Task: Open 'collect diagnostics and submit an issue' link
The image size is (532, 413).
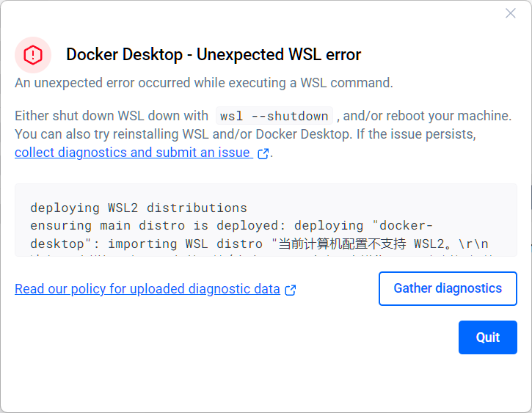Action: (x=133, y=153)
